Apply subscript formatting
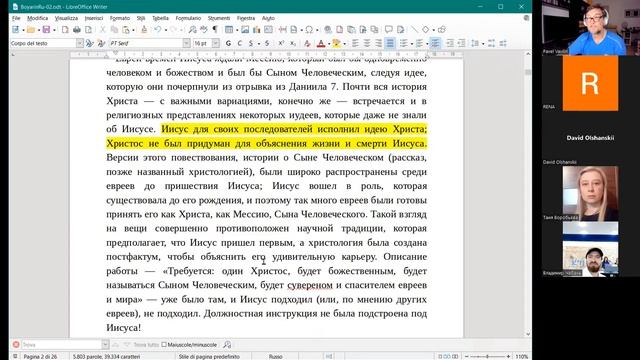 [293, 43]
